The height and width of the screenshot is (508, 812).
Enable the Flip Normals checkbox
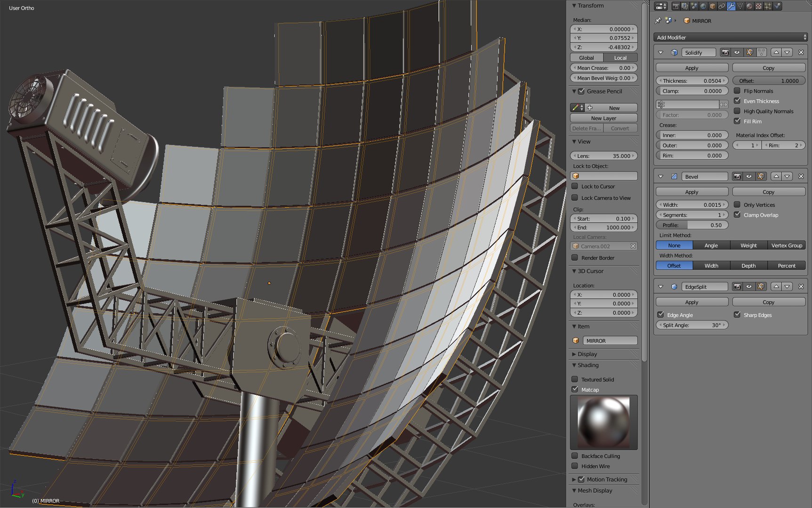(737, 91)
